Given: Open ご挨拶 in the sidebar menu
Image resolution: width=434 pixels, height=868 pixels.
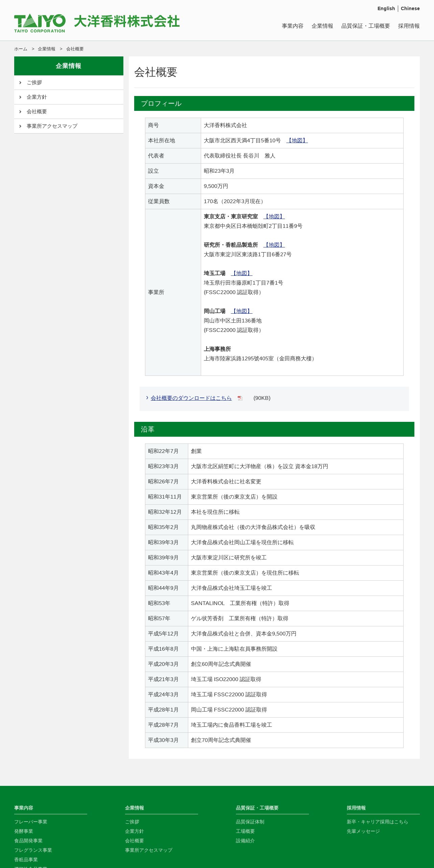Looking at the screenshot, I should [x=69, y=82].
